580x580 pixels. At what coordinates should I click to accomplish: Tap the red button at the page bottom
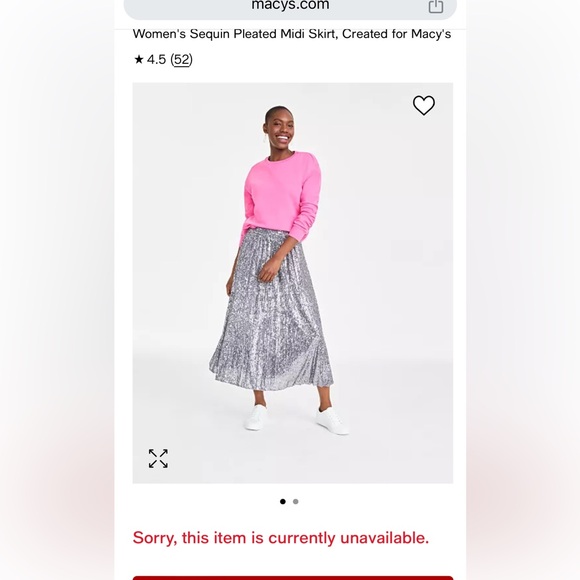(x=293, y=578)
